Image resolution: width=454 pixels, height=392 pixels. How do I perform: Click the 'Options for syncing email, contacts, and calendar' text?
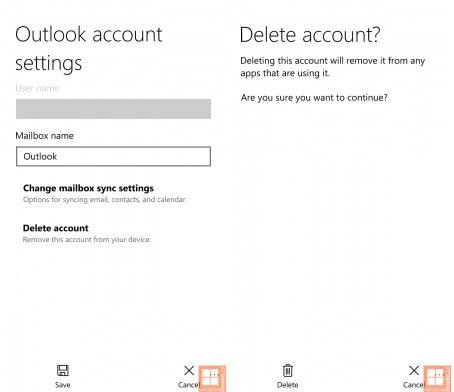tap(105, 200)
